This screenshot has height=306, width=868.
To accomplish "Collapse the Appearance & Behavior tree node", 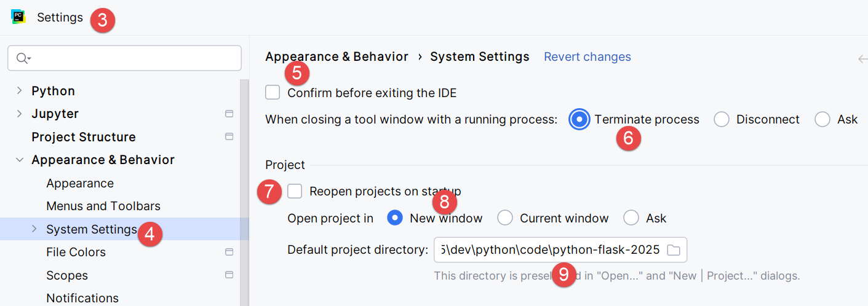I will click(20, 160).
